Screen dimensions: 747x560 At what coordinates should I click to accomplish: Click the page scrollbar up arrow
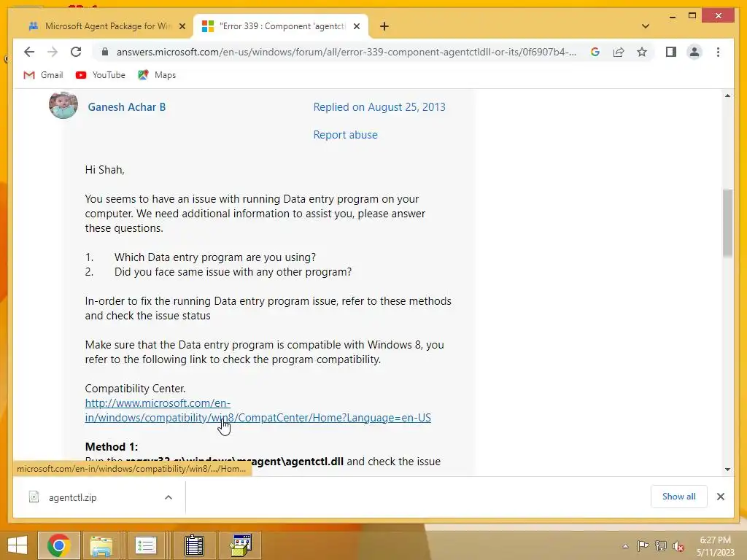click(x=727, y=96)
